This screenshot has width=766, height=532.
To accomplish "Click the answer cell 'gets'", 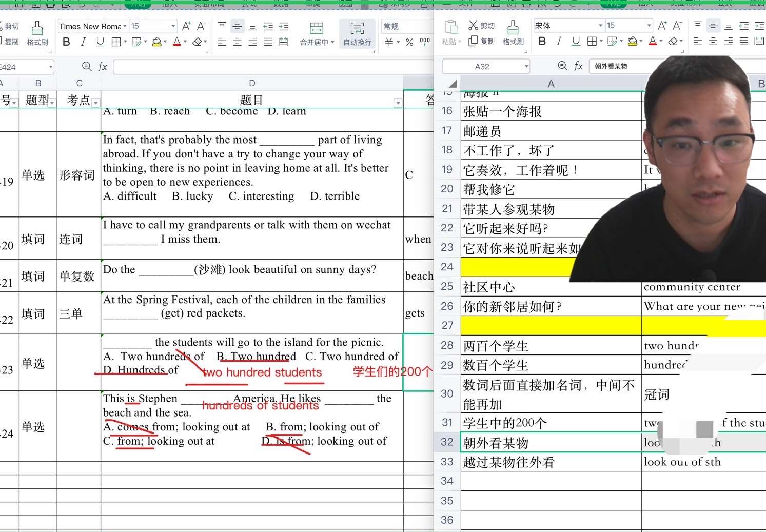I will 419,313.
